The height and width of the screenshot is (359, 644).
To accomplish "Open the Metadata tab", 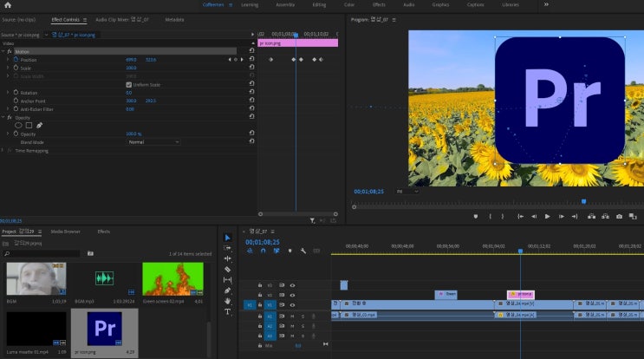I will point(174,20).
